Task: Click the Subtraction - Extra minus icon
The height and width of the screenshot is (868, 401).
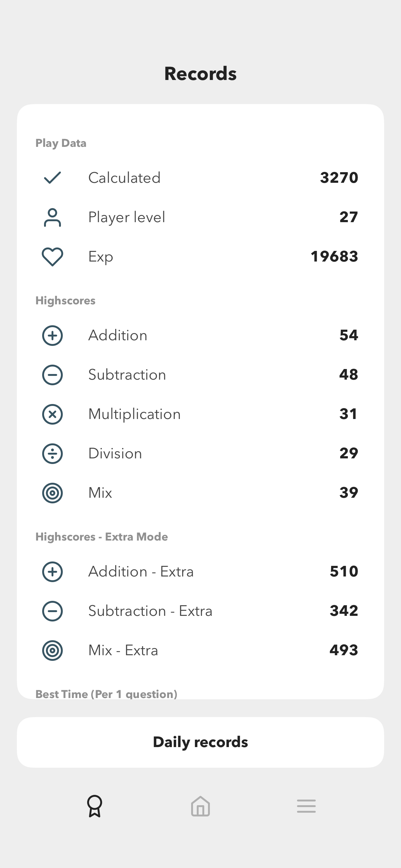Action: point(52,611)
